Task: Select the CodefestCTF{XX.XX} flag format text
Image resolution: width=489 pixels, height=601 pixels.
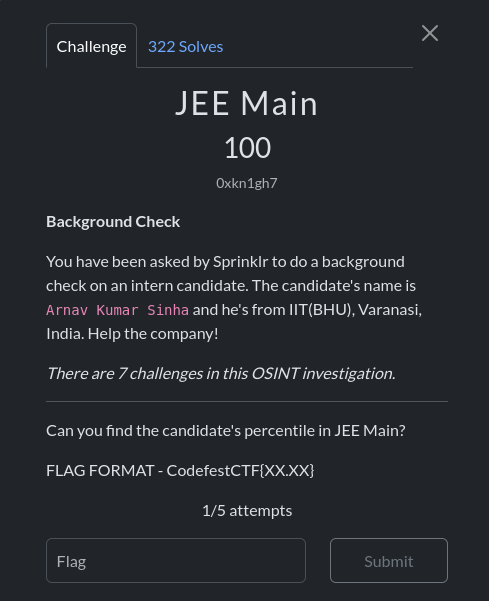Action: click(240, 471)
